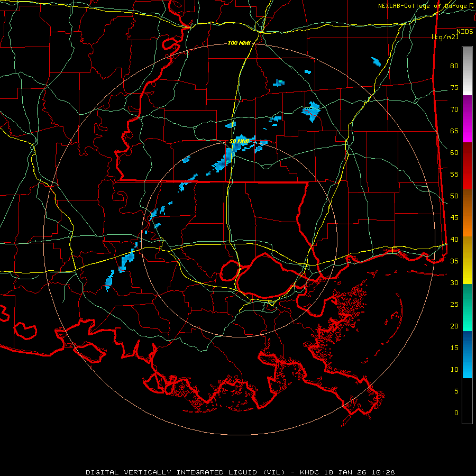Click the '20' value on the color scale
The height and width of the screenshot is (476, 476).
tap(454, 326)
